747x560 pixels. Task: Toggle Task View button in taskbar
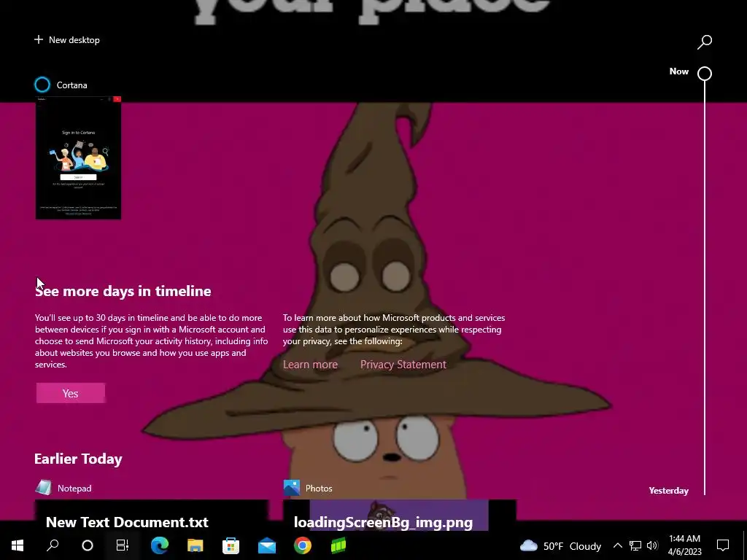(123, 545)
